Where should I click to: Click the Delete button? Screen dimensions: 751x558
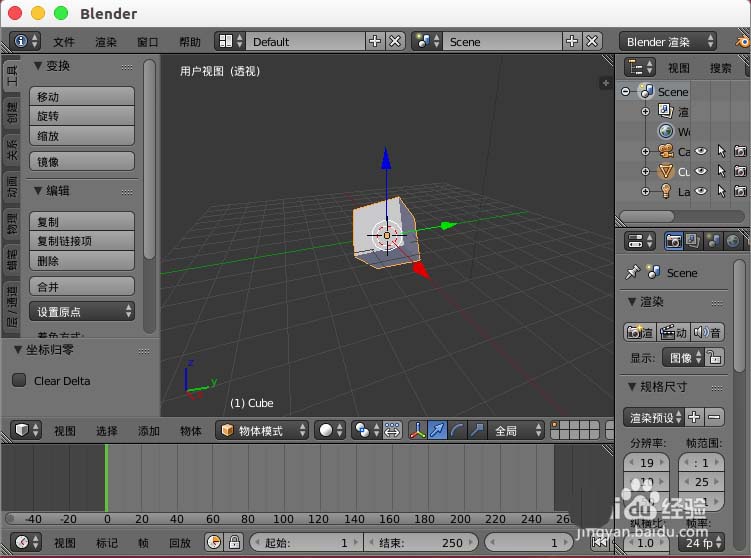[82, 261]
